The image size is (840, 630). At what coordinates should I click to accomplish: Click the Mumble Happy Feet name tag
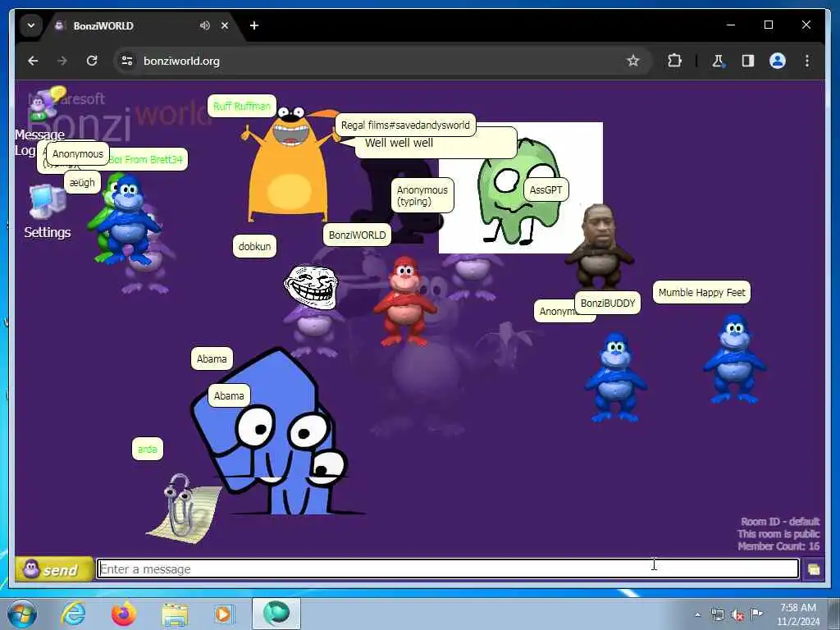[701, 293]
